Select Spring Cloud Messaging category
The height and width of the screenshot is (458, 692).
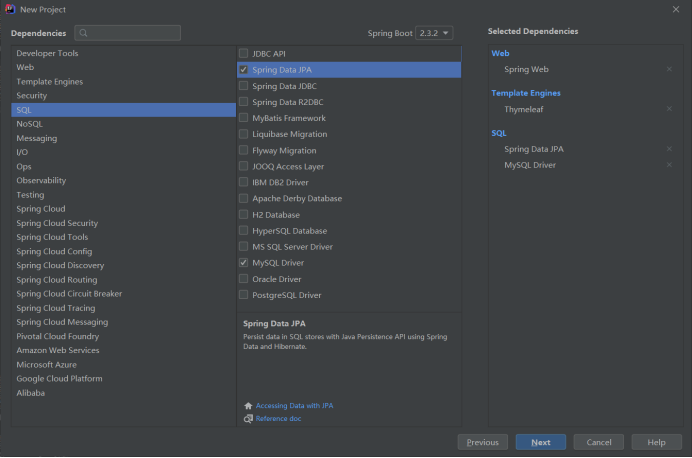[x=124, y=322]
